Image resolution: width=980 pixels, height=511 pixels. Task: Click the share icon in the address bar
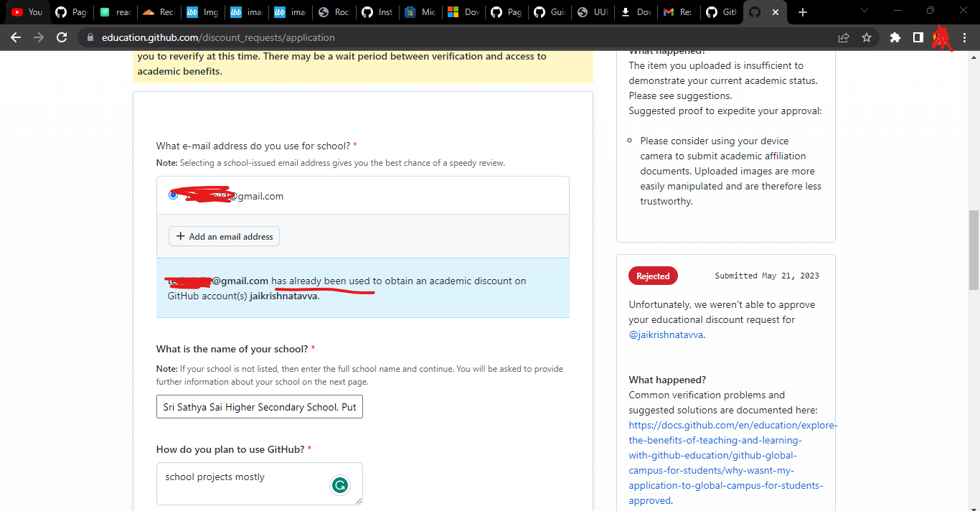844,37
